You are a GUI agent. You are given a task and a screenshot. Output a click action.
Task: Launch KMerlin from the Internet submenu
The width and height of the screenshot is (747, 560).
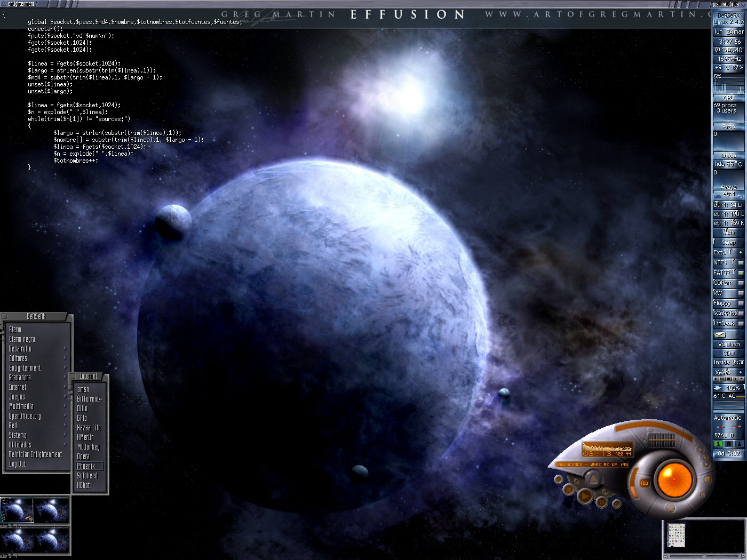[x=90, y=437]
